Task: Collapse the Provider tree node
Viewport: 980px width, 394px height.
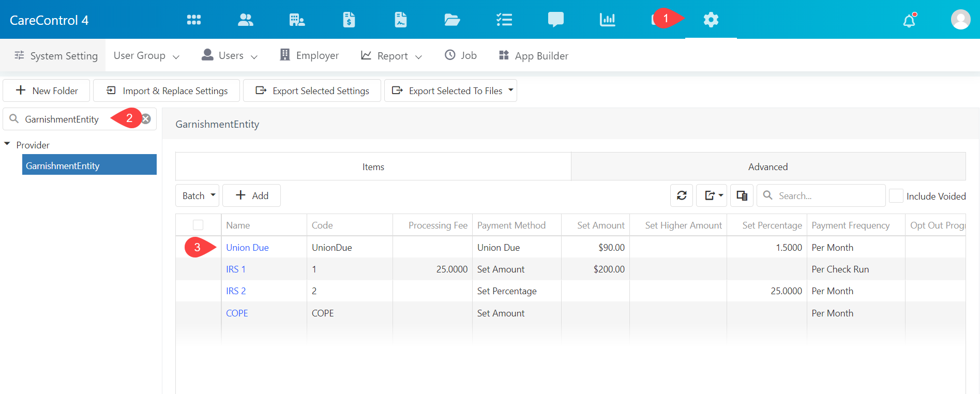Action: pos(7,144)
